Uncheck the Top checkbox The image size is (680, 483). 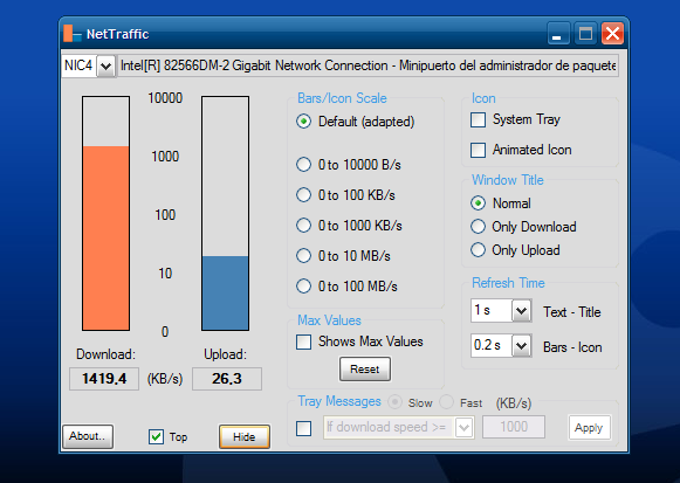(156, 437)
